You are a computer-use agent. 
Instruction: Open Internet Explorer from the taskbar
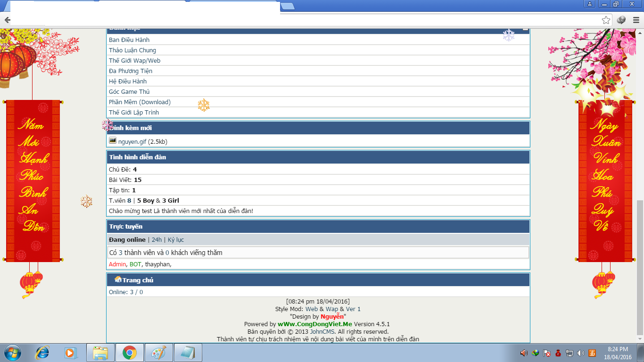point(43,353)
